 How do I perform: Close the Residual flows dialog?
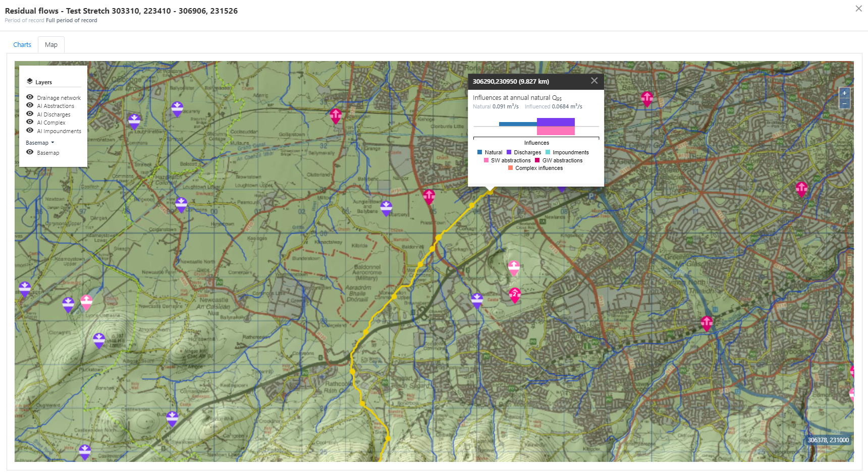(x=858, y=9)
